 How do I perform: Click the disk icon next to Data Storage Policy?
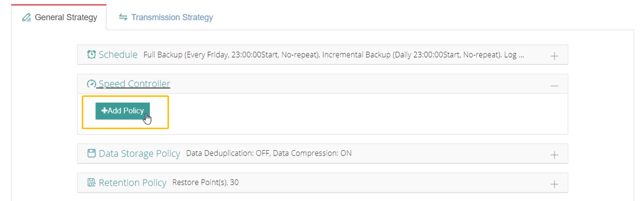pyautogui.click(x=92, y=153)
